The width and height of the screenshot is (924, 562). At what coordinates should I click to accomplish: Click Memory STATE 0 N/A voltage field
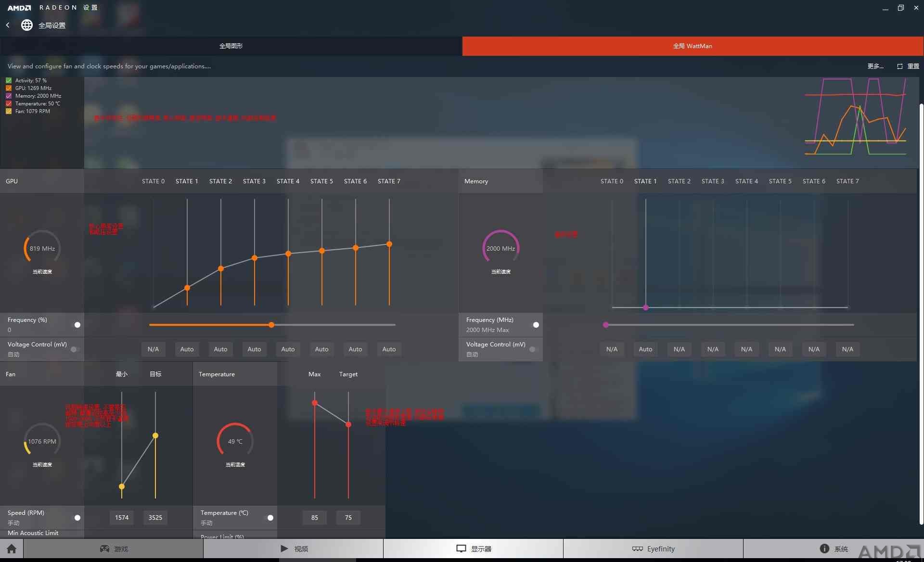pyautogui.click(x=612, y=349)
